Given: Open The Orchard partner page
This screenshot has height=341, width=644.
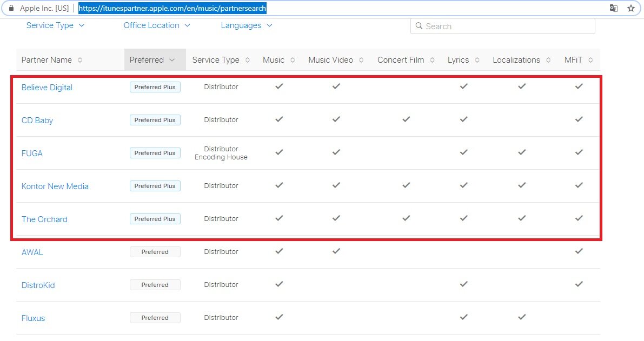Looking at the screenshot, I should [44, 219].
